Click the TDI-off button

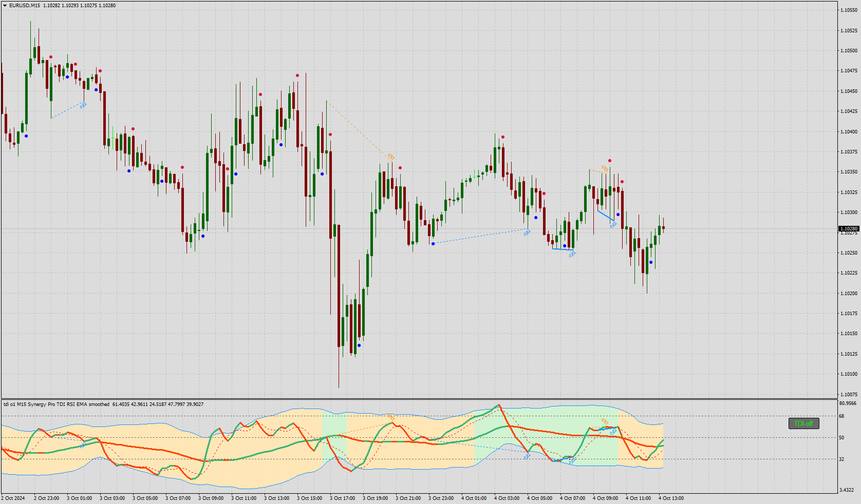[x=803, y=423]
